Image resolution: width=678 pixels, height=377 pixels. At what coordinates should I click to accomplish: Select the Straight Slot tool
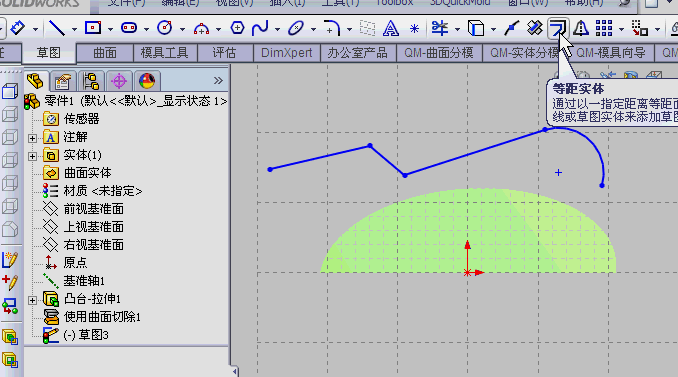click(x=129, y=28)
